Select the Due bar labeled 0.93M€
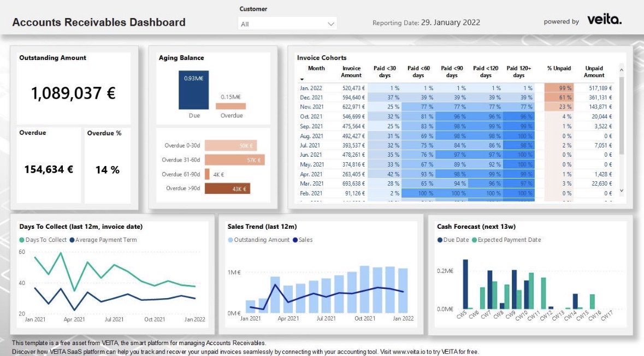Screen dimensions: 644x356 click(193, 90)
